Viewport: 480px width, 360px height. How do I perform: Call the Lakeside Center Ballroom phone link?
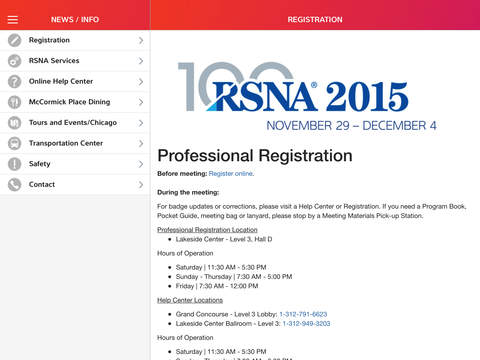pos(306,324)
